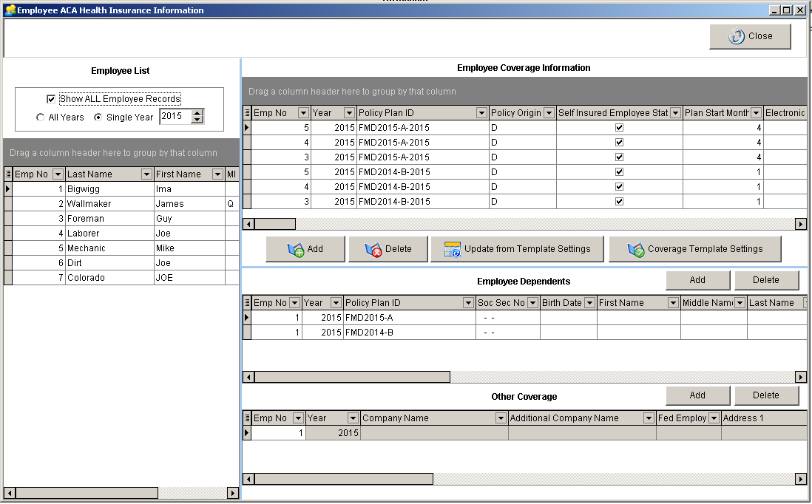Select the Single Year radio option
Screen dimensions: 812x504
[98, 118]
